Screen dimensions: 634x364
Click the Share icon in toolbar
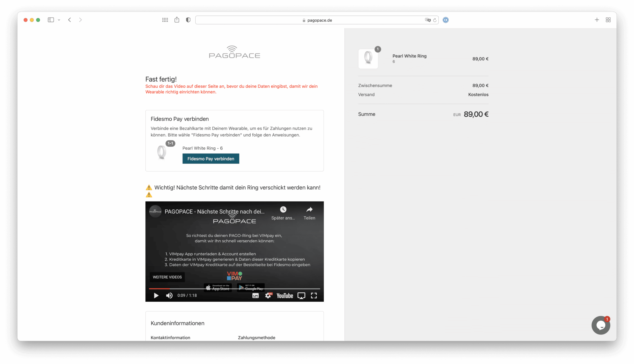point(177,20)
